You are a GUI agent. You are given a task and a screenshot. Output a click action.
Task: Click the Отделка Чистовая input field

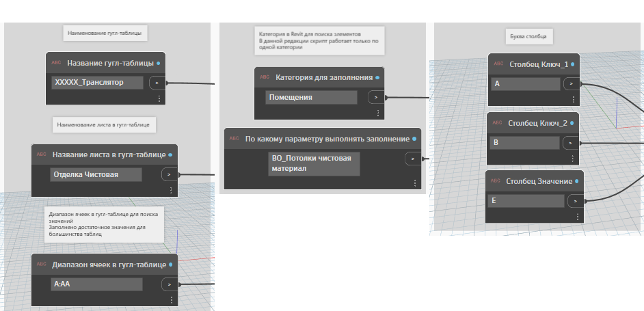96,174
